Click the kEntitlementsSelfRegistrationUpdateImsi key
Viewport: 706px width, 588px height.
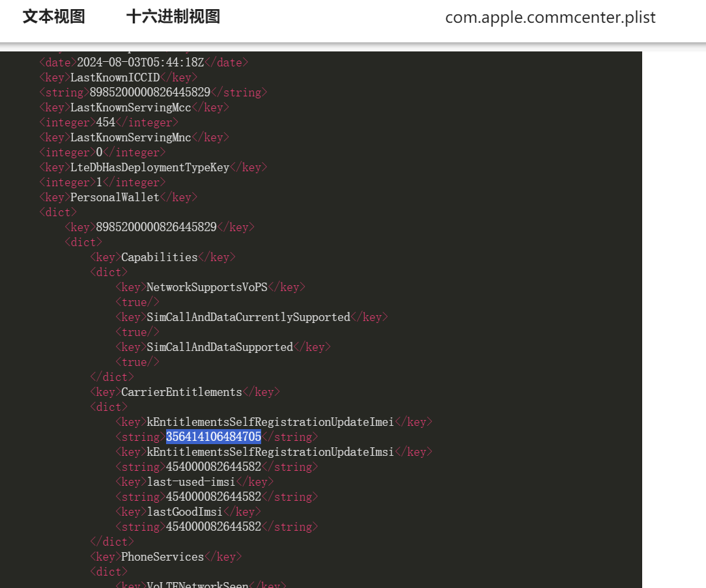[x=270, y=452]
